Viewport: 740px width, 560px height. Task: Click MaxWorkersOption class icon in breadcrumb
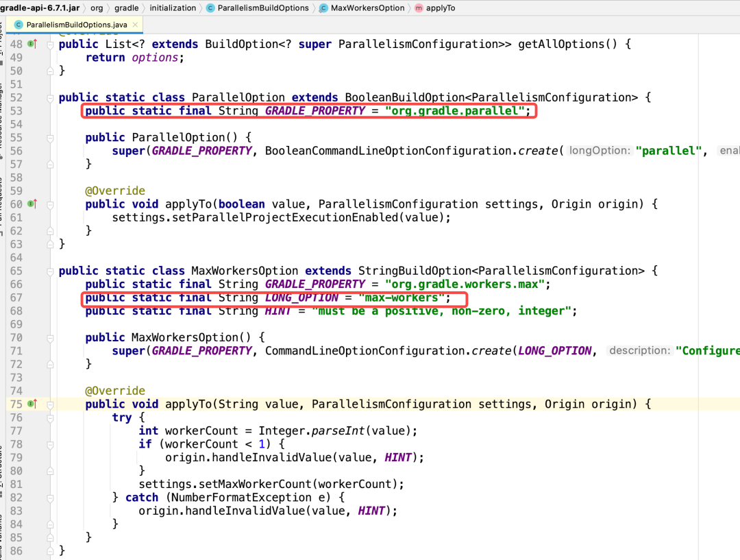[x=323, y=8]
